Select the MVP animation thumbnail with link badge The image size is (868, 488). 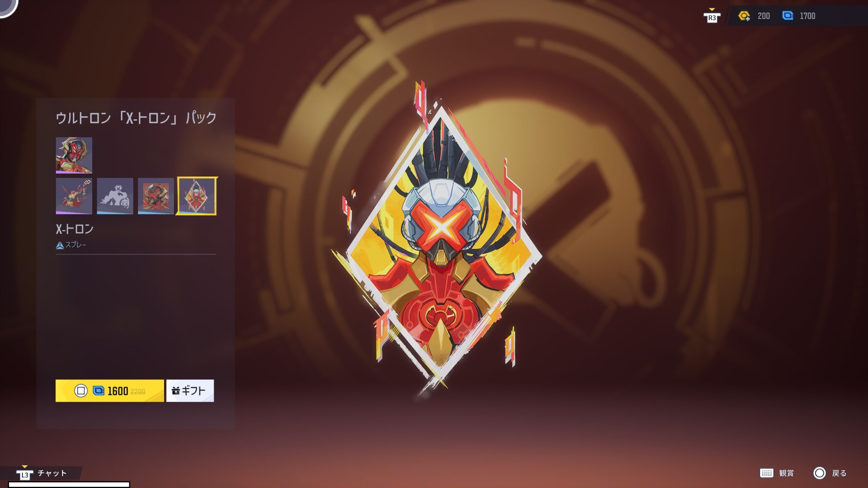coord(74,196)
